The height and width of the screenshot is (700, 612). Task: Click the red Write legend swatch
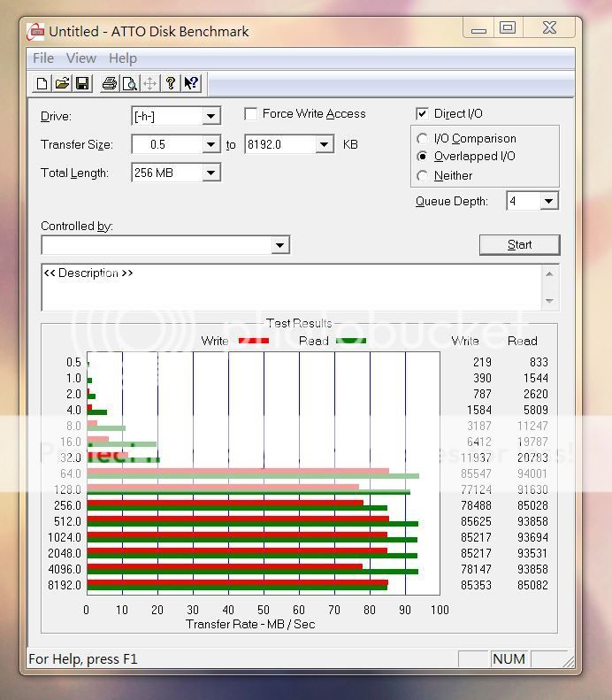254,341
